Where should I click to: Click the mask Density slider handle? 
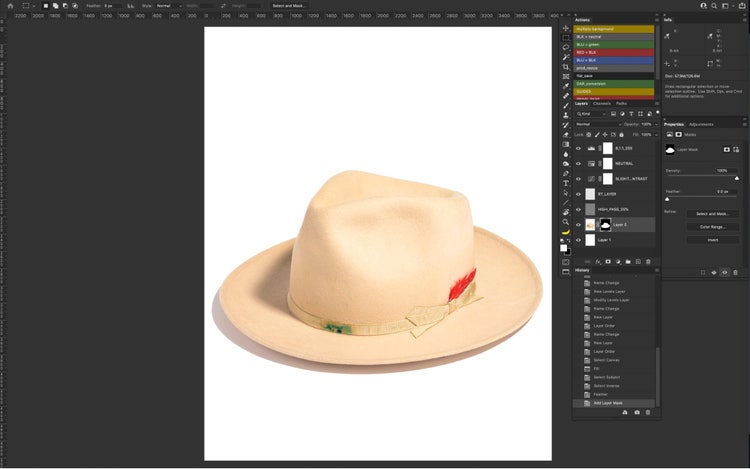(737, 178)
